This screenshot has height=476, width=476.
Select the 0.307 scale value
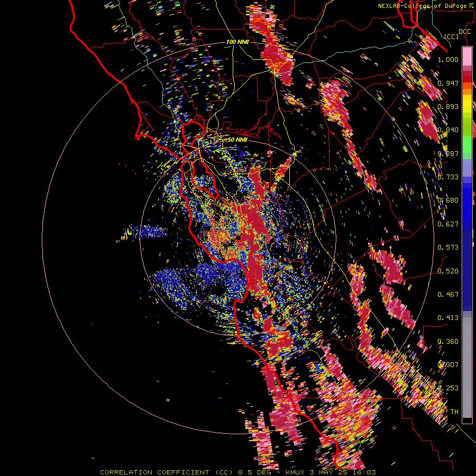tap(448, 365)
